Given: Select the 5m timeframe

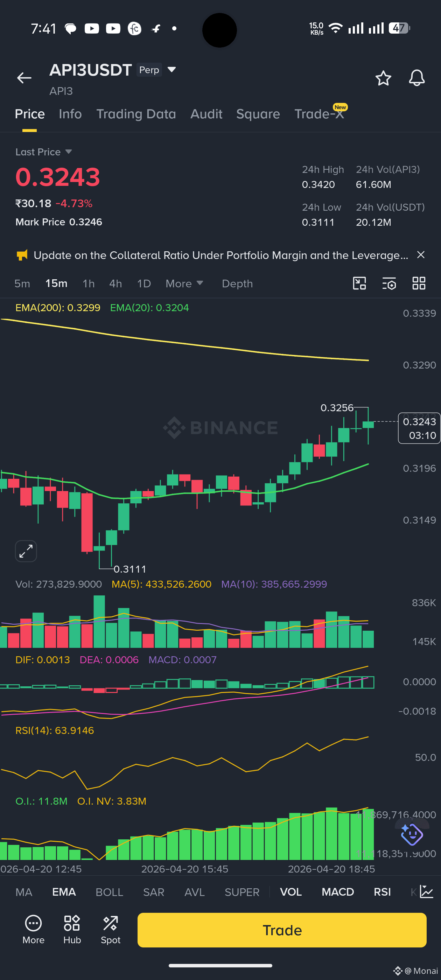Looking at the screenshot, I should click(x=22, y=283).
